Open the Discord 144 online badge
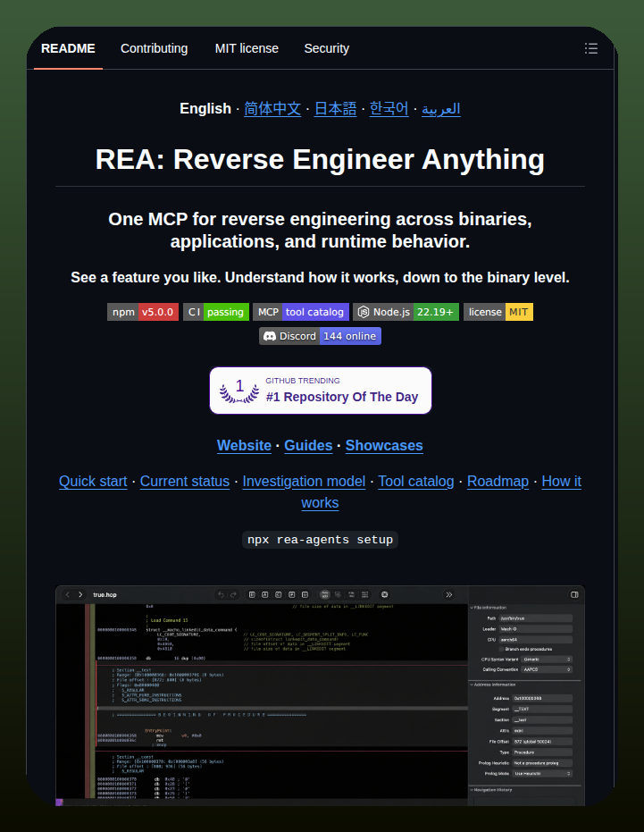 coord(320,336)
